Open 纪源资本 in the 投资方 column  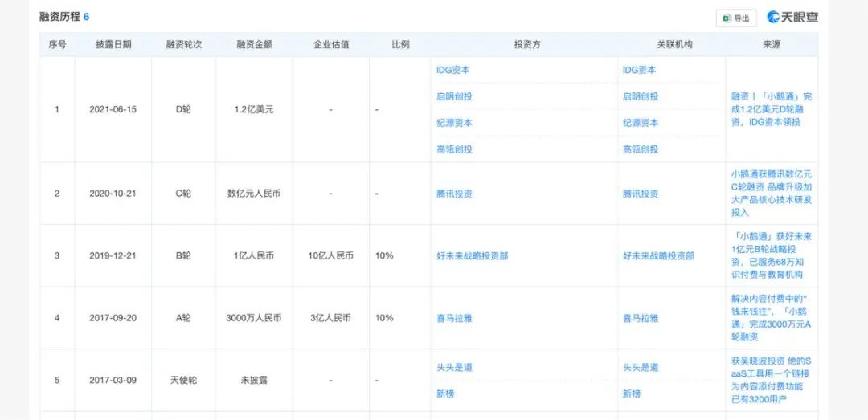(x=454, y=123)
